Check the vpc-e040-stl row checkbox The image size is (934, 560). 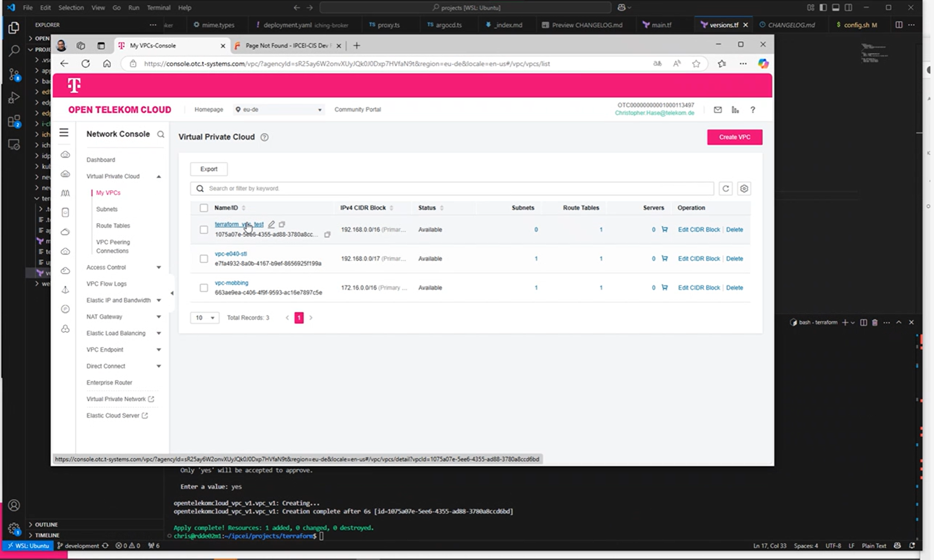click(x=204, y=259)
